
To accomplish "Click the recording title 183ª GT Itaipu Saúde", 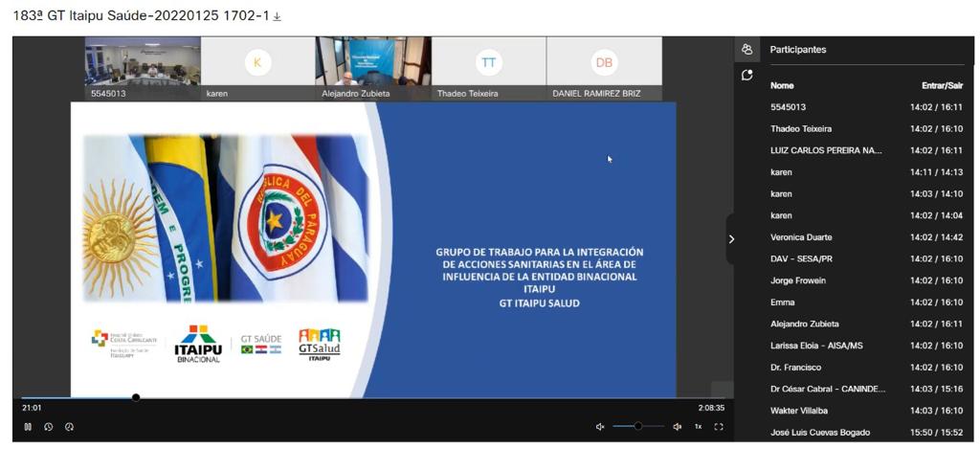I will pos(141,17).
